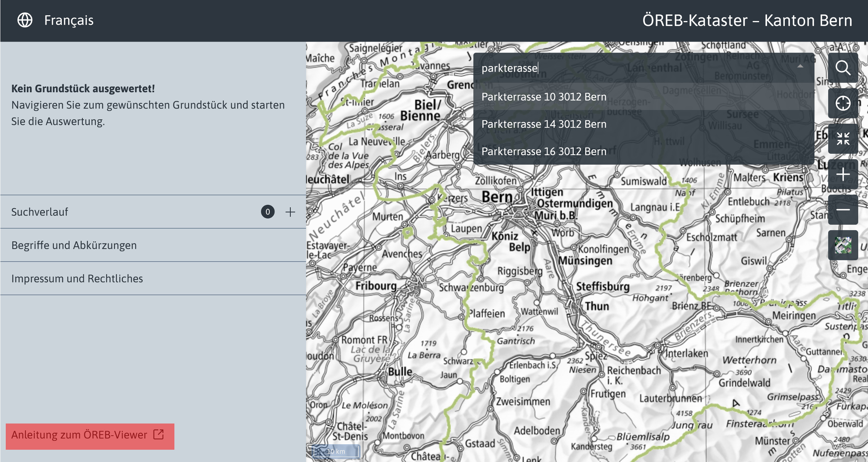868x462 pixels.
Task: Click Interlaken label on the map
Action: (687, 353)
